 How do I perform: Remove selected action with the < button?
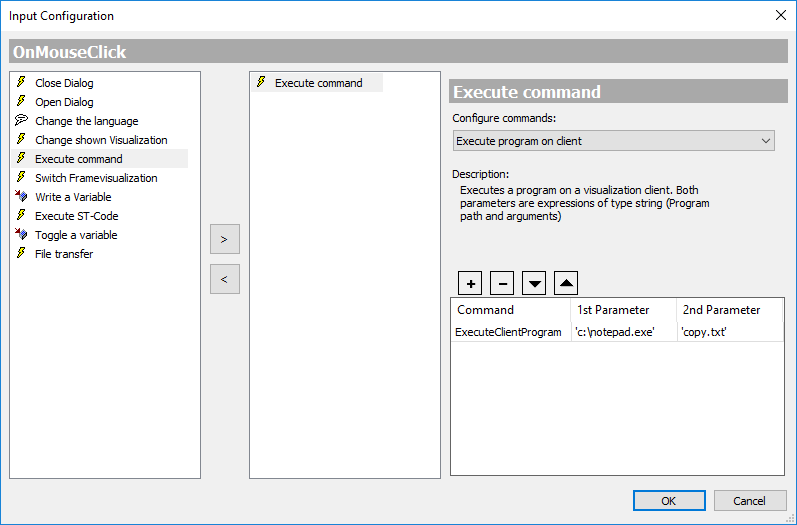point(225,279)
